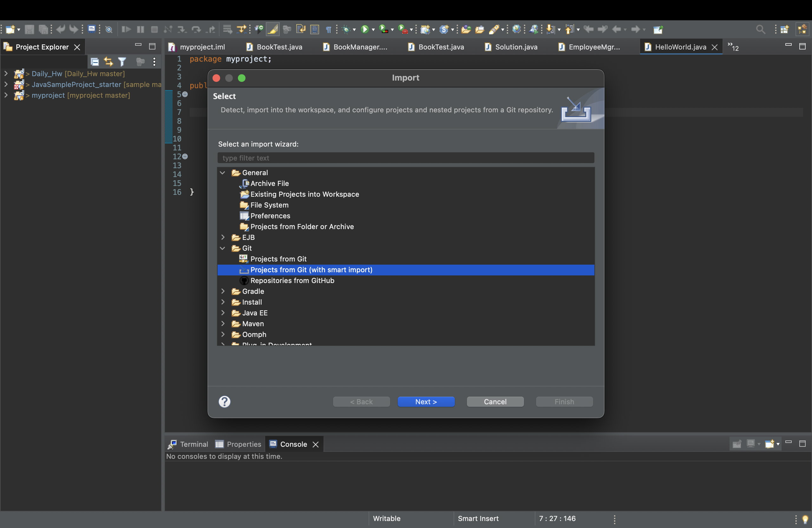Click the Debug bug toolbar icon
This screenshot has width=812, height=528.
click(x=346, y=30)
